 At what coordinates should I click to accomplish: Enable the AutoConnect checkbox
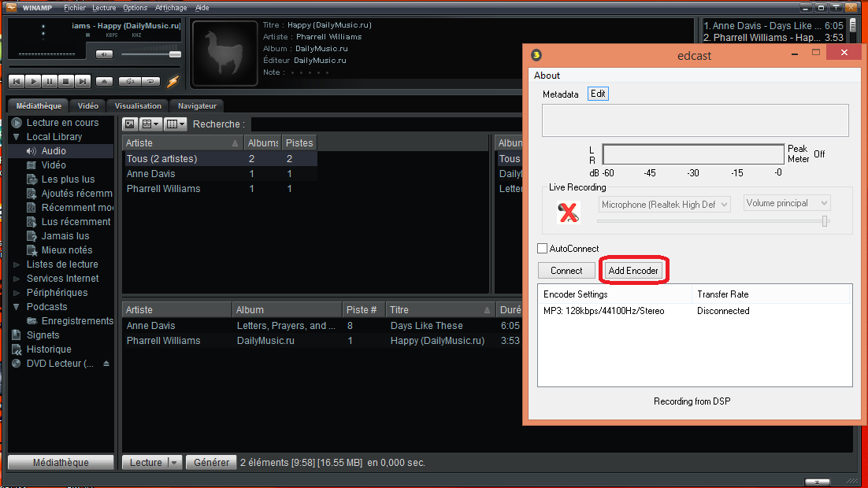click(x=543, y=249)
